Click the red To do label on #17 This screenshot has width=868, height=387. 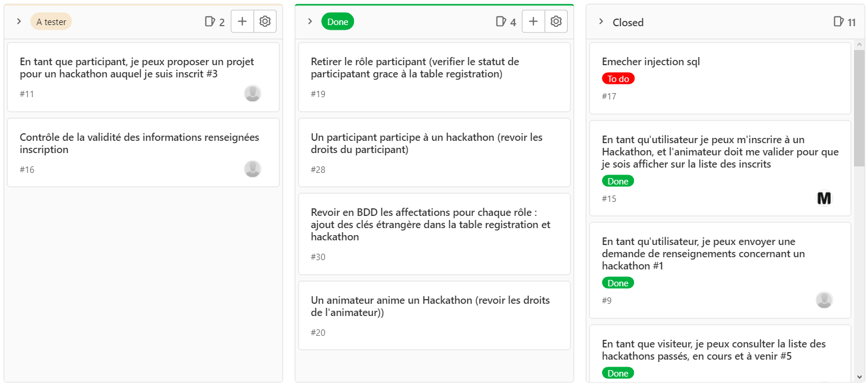[x=618, y=79]
